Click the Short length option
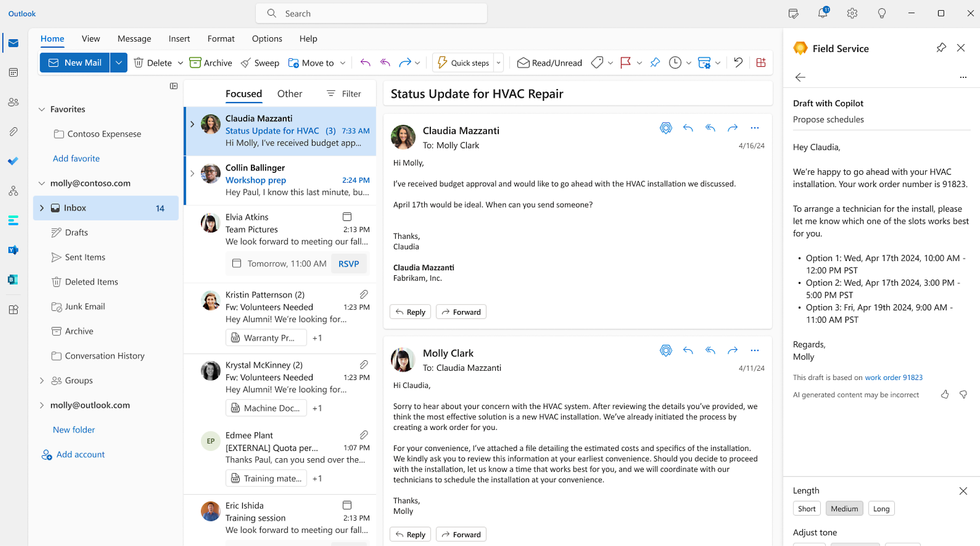 (x=807, y=508)
